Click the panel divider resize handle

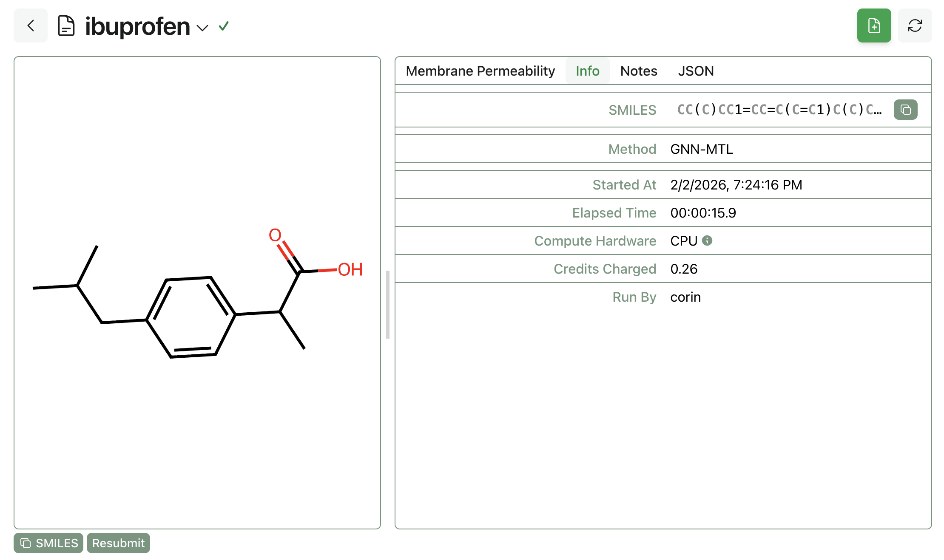[387, 304]
